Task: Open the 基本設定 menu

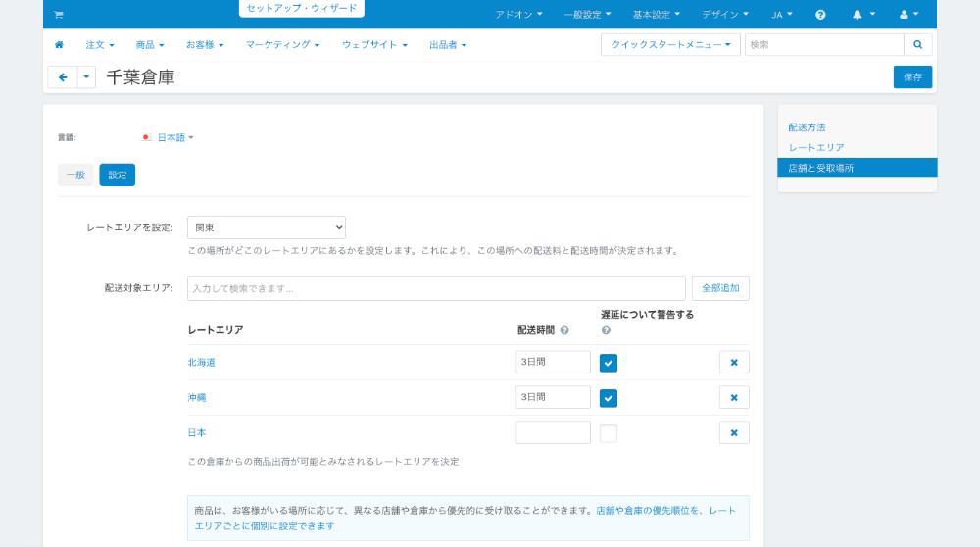Action: [656, 15]
